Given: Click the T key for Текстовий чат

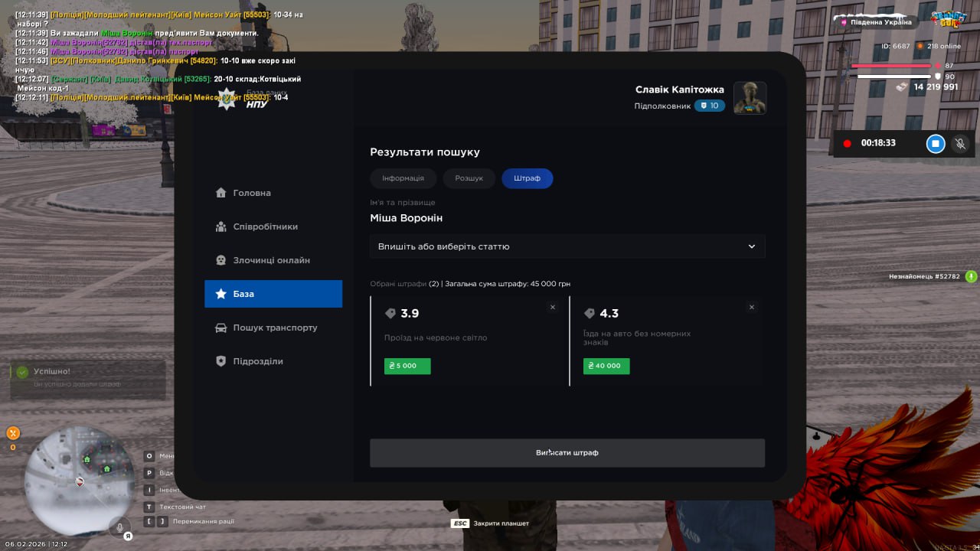Looking at the screenshot, I should point(149,507).
